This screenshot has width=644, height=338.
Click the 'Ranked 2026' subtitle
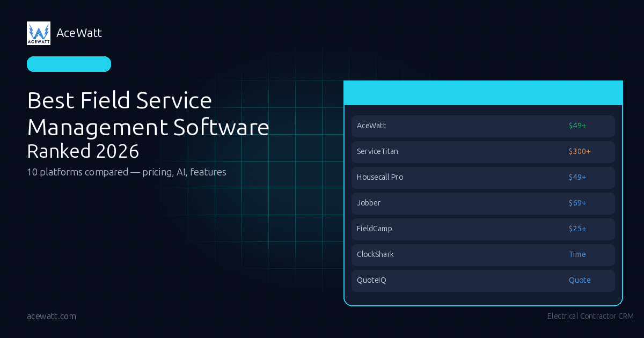tap(83, 151)
